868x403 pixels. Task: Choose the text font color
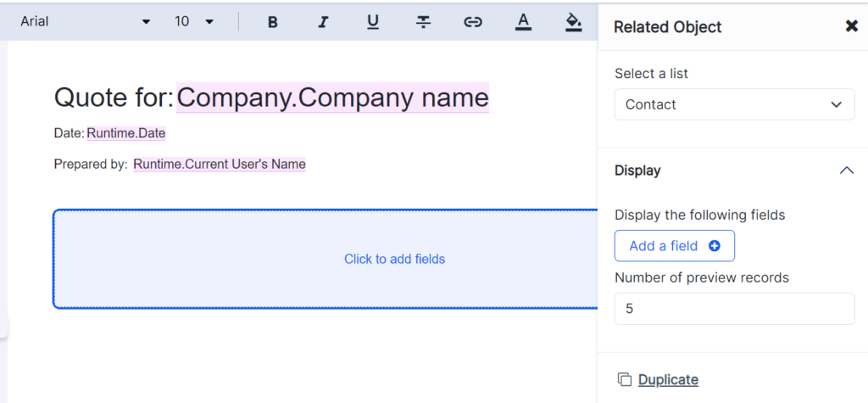pyautogui.click(x=523, y=21)
